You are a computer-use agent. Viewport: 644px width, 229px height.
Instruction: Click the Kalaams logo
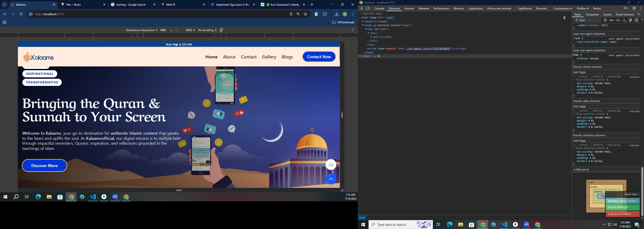pos(38,57)
